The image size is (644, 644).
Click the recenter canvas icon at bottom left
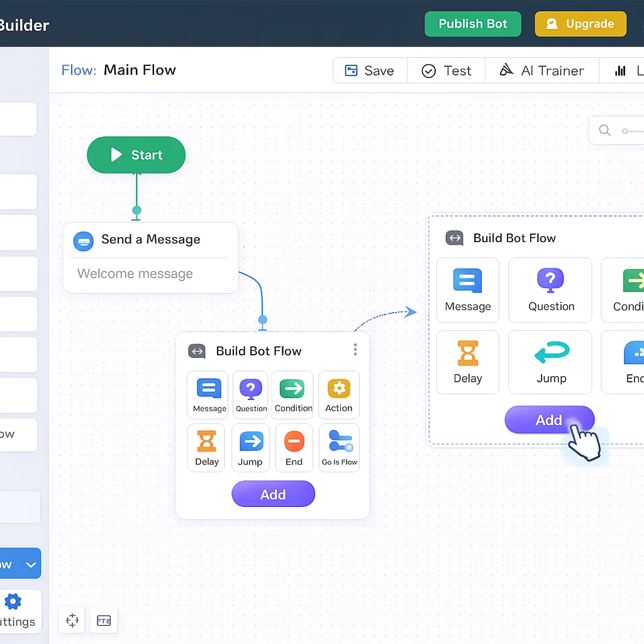point(72,621)
